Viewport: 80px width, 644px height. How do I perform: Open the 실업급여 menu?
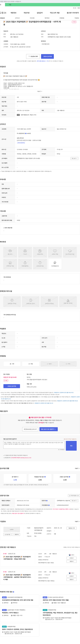coord(40,13)
